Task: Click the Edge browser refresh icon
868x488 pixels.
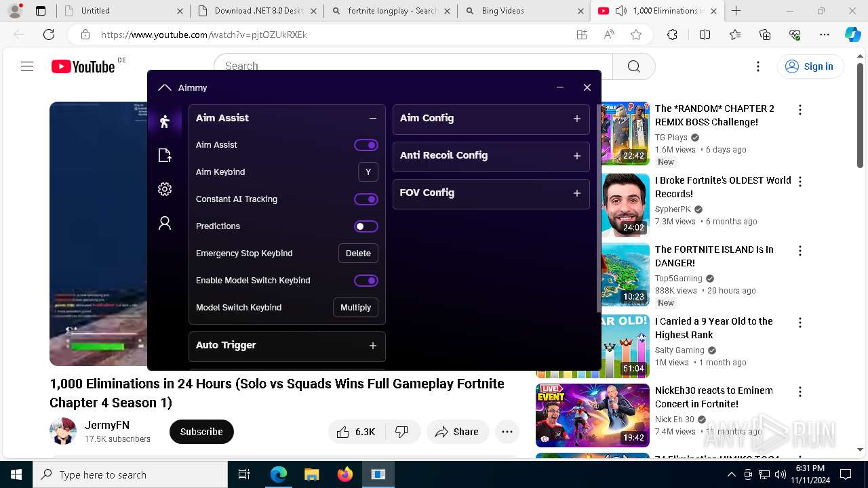Action: pos(49,35)
